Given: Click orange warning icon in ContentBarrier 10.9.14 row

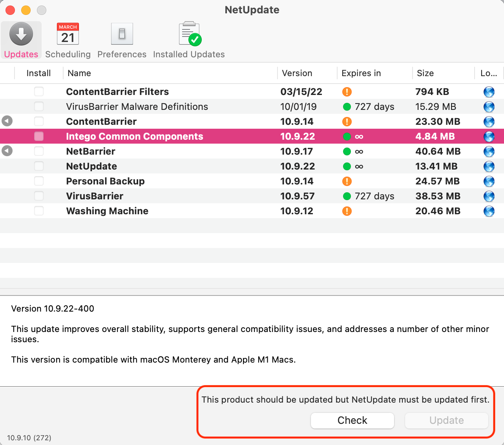Looking at the screenshot, I should coord(347,122).
